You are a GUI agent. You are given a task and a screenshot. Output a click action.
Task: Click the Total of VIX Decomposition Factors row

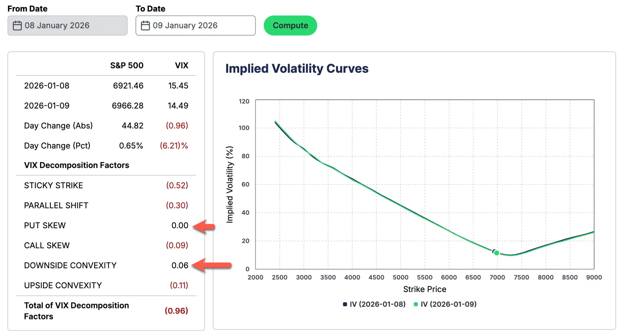coord(106,311)
